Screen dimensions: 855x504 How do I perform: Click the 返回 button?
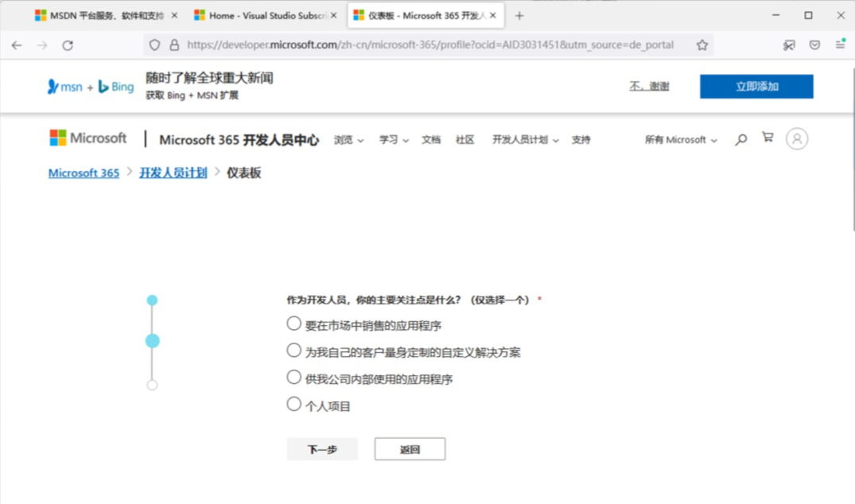pyautogui.click(x=410, y=449)
